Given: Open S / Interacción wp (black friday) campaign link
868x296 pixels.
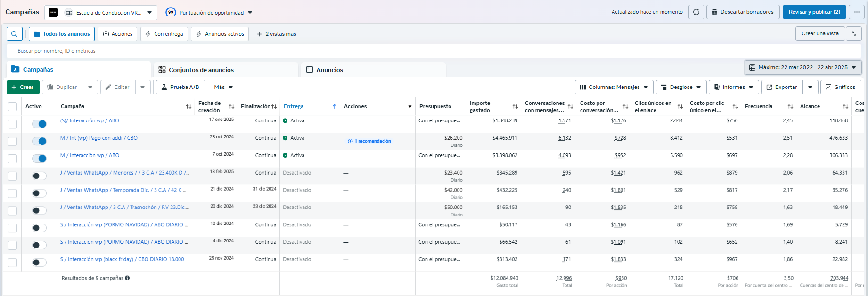Looking at the screenshot, I should coord(122,259).
